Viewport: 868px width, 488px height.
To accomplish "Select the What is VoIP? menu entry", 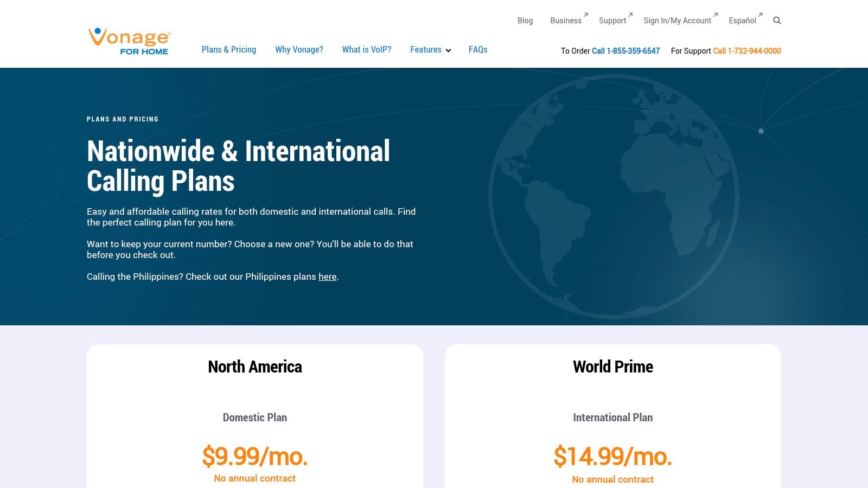I will pyautogui.click(x=367, y=49).
